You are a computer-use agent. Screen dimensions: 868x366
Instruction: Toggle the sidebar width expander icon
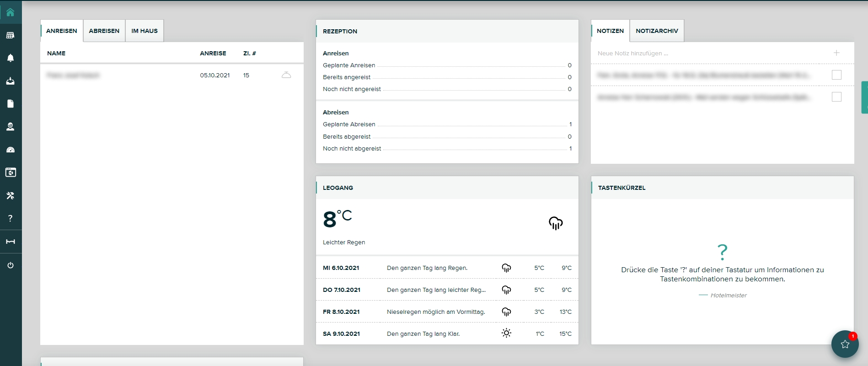coord(10,242)
